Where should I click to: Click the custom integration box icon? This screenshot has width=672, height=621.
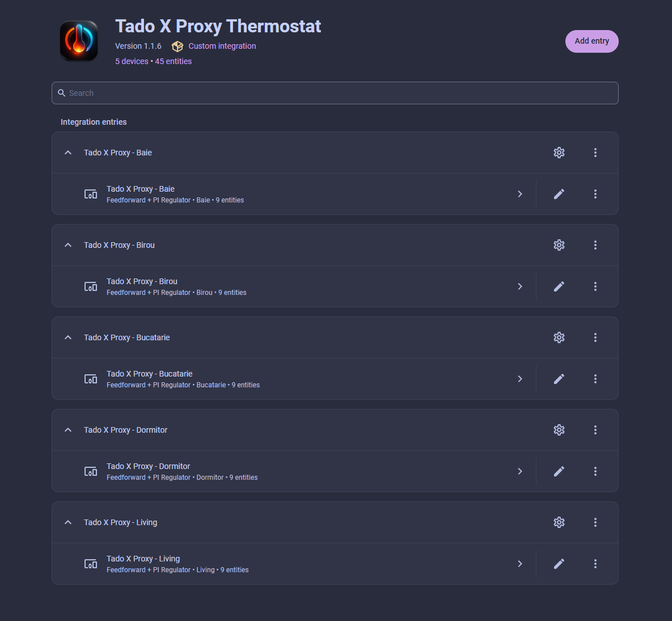point(177,47)
